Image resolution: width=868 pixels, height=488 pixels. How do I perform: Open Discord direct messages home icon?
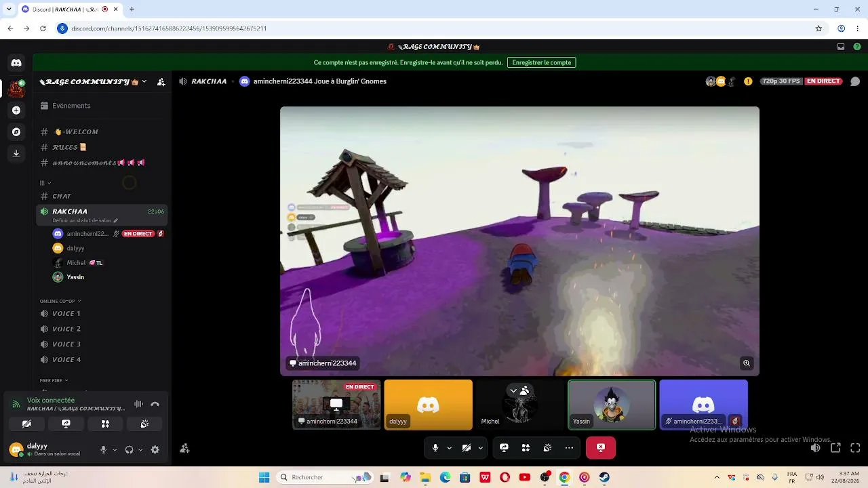[x=16, y=63]
